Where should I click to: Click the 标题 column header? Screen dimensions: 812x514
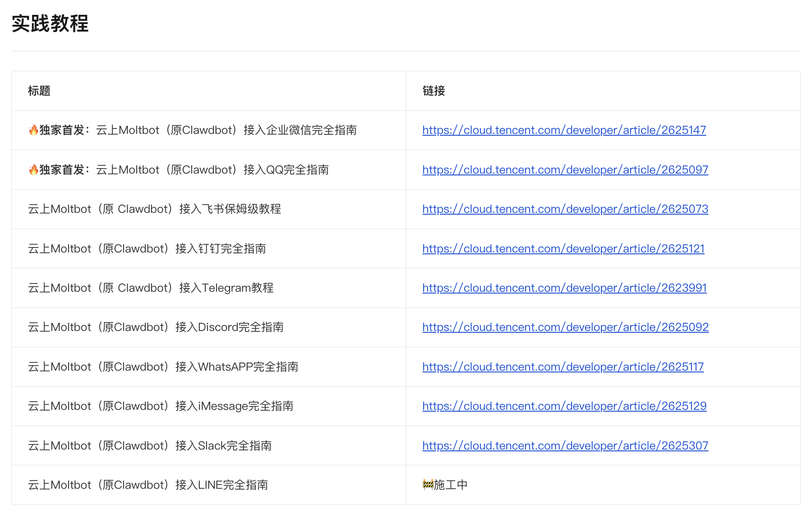(x=39, y=91)
